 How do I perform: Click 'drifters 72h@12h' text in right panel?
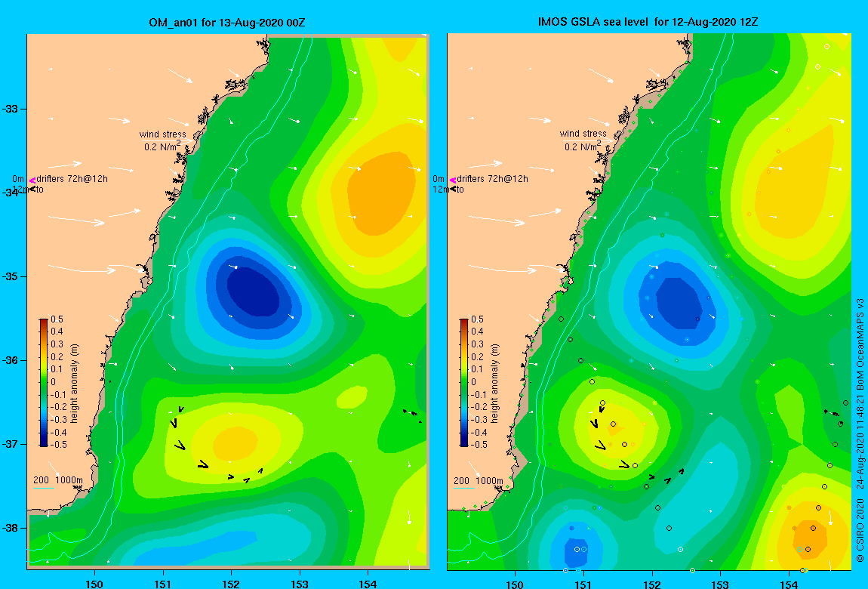(x=492, y=179)
